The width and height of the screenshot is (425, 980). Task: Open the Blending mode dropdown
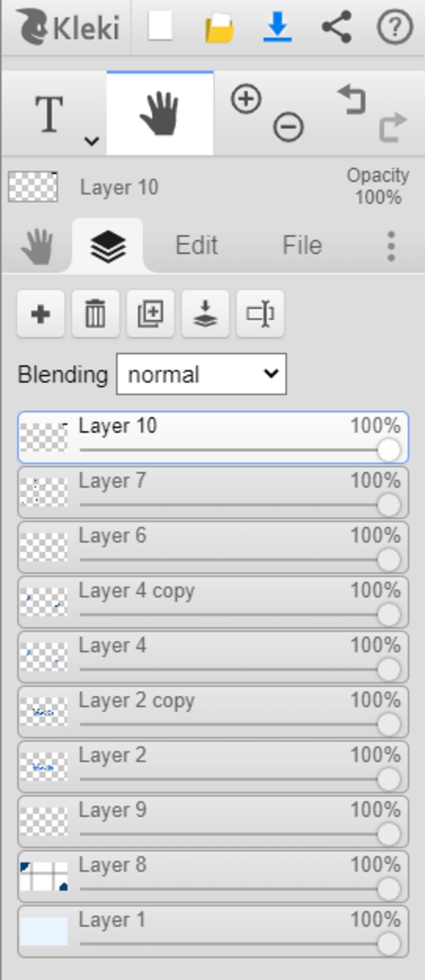coord(201,374)
